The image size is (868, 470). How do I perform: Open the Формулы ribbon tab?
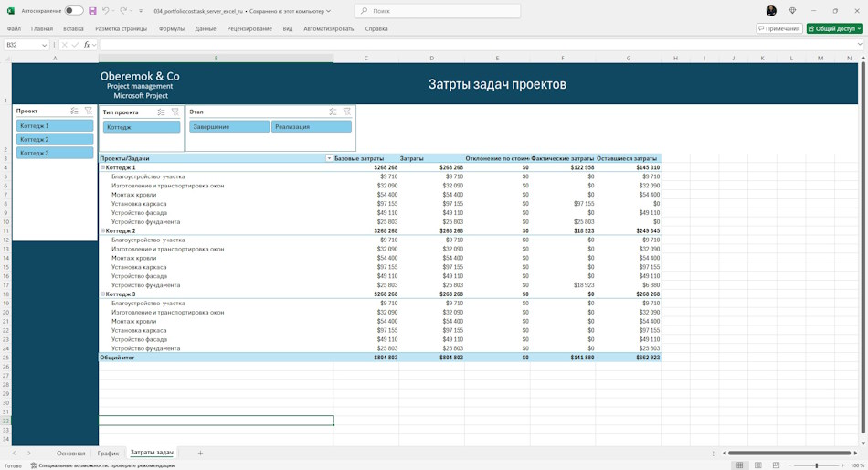click(x=172, y=28)
